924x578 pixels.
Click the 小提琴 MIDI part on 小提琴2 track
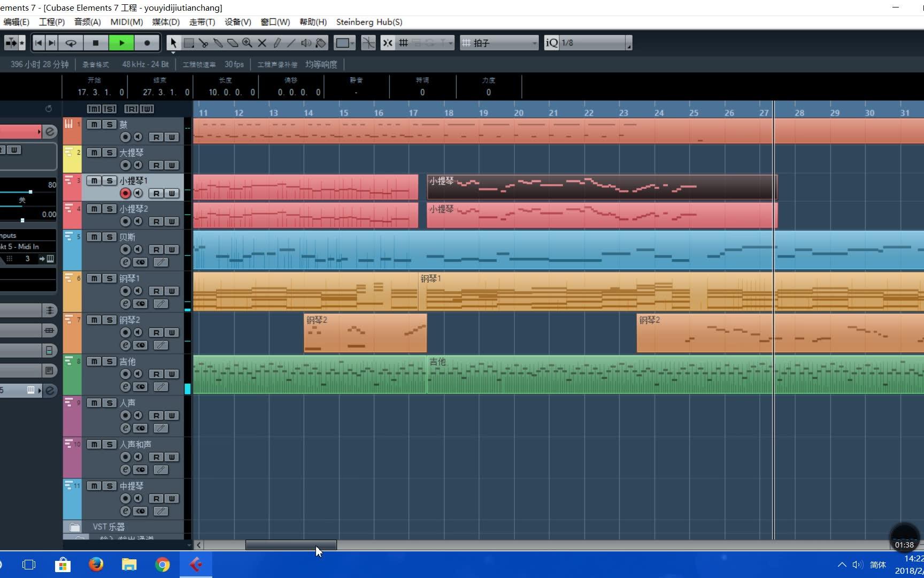click(x=602, y=215)
